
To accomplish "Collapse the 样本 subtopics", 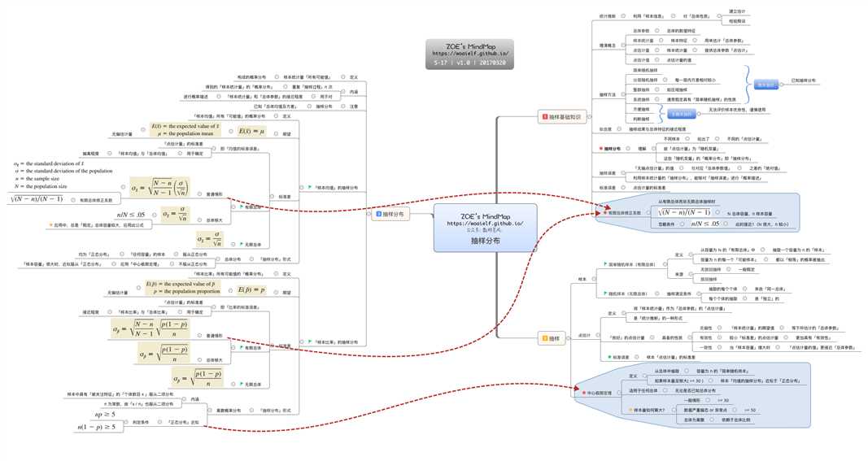I will tap(595, 279).
